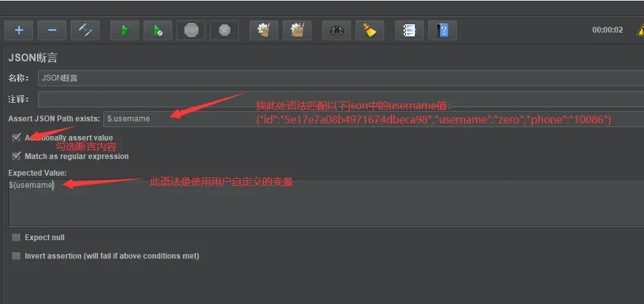Click the Stop test icon
Image resolution: width=644 pixels, height=304 pixels.
point(191,31)
